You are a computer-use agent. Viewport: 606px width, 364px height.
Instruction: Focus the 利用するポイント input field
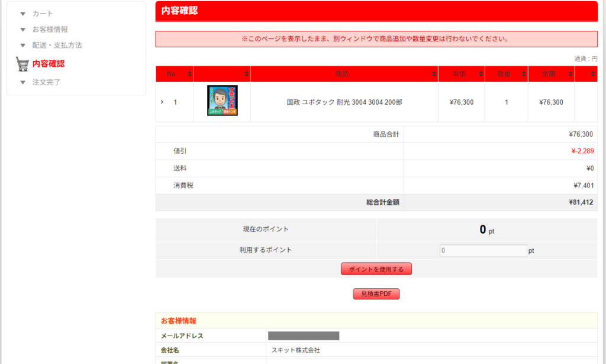click(483, 250)
